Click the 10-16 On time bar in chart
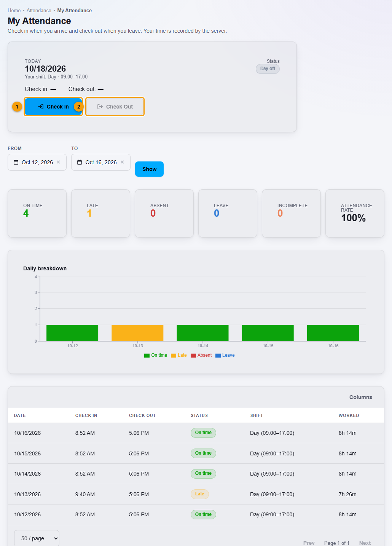Screen dimensions: 392x546 [x=333, y=333]
